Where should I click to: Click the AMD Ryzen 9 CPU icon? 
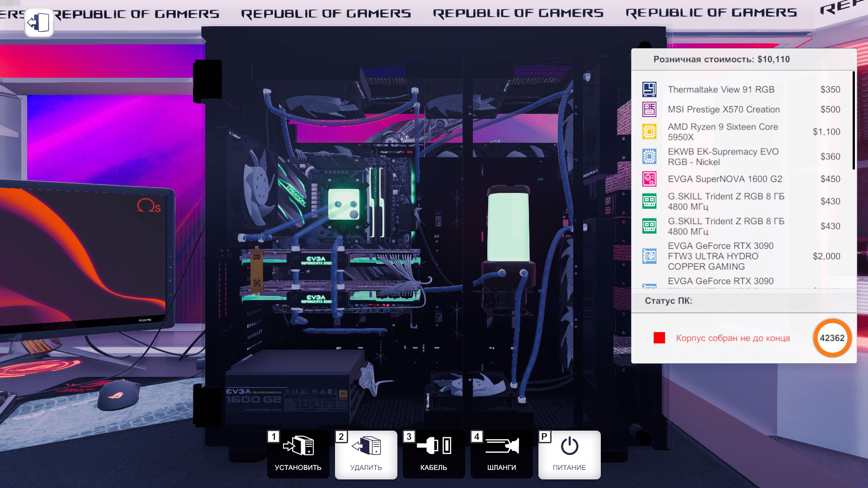(x=649, y=131)
